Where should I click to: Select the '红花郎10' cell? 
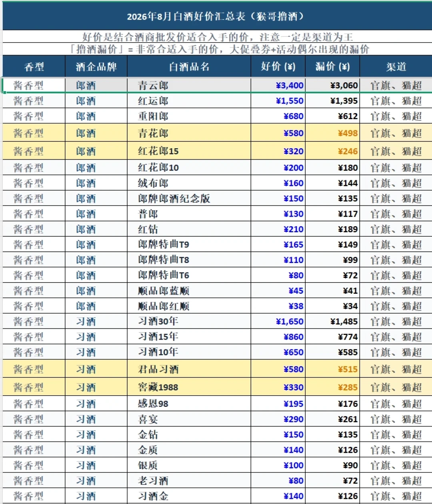click(x=189, y=167)
